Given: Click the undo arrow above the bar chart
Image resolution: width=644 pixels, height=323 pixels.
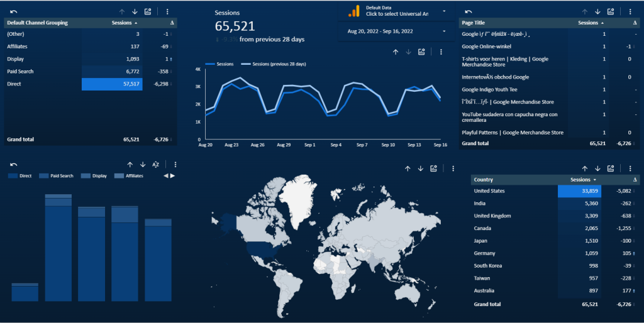Looking at the screenshot, I should [x=14, y=164].
